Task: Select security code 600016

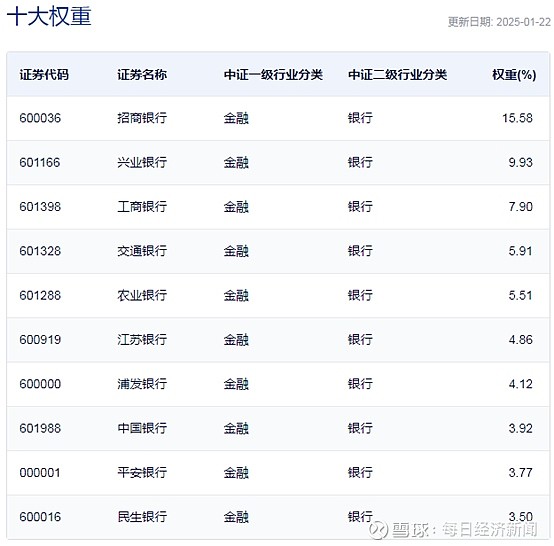Action: point(40,517)
